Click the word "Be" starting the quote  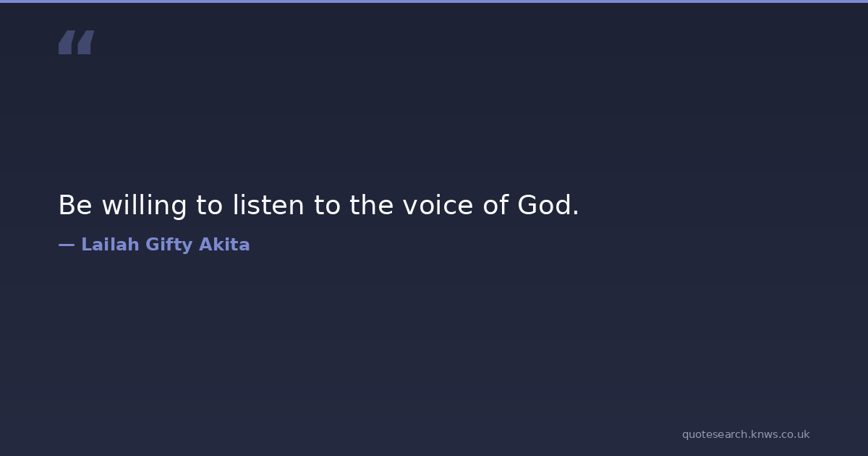(75, 206)
